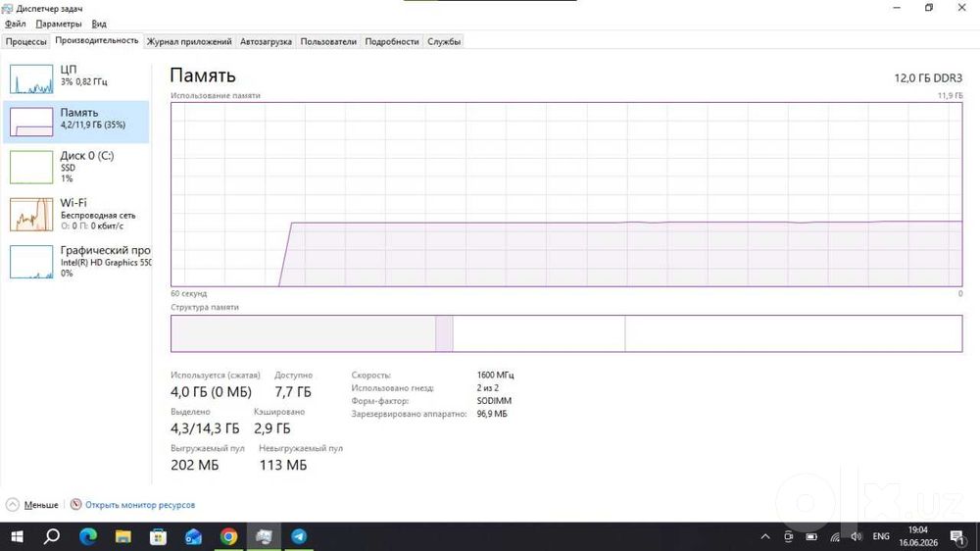Click the 113 МБ non-paged pool value
This screenshot has height=551, width=980.
283,466
